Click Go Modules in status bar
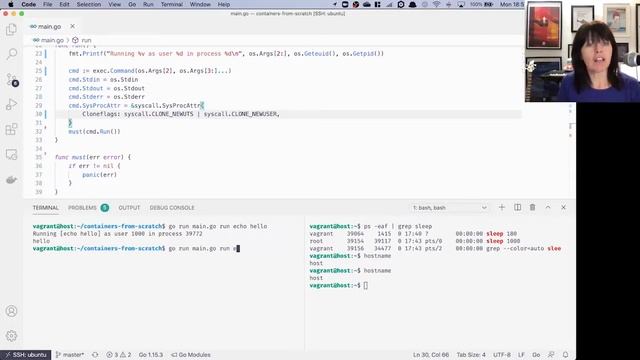Viewport: 640px width, 360px height. click(x=191, y=355)
